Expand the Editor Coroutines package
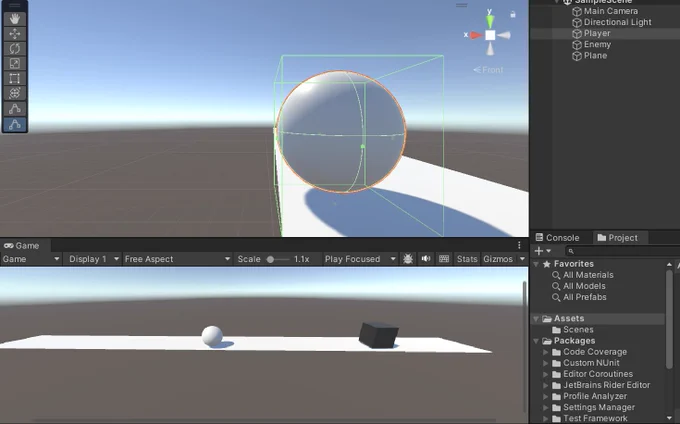Viewport: 680px width, 424px height. (x=546, y=374)
